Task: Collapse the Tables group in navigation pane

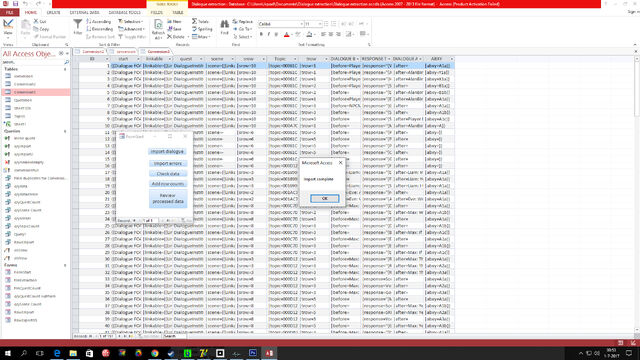Action: 65,69
